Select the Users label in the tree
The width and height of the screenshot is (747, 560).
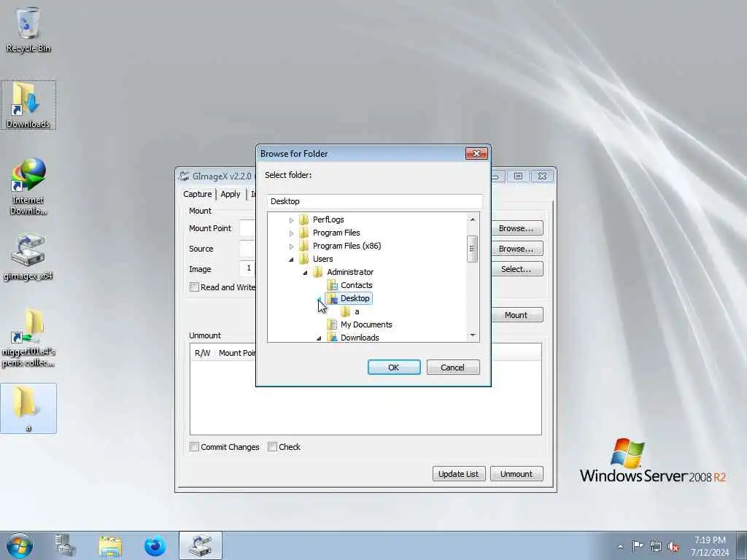(x=322, y=259)
